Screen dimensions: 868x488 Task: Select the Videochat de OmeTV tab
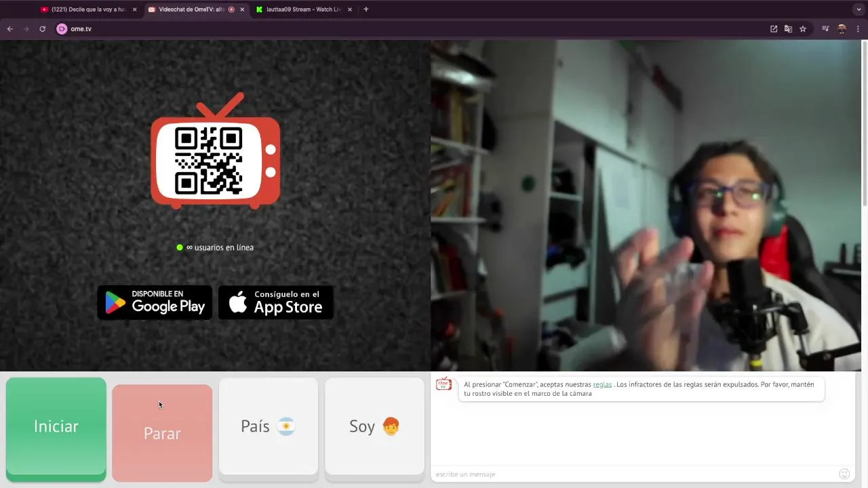(191, 9)
